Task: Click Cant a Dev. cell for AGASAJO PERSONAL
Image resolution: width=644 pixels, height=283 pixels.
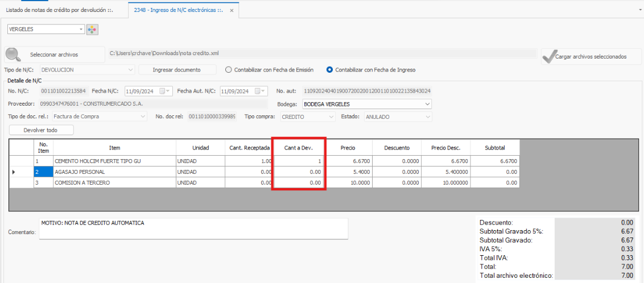Action: 299,171
